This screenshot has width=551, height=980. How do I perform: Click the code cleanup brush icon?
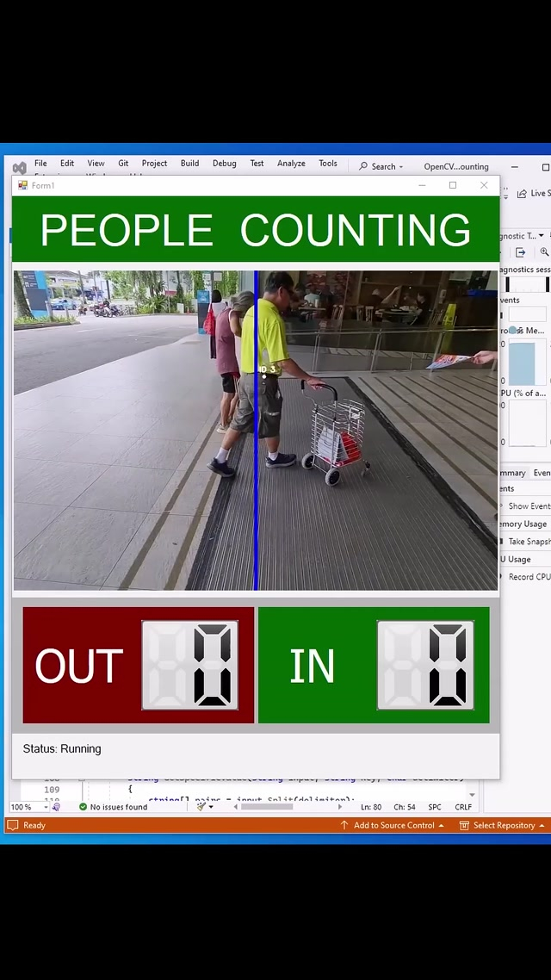coord(201,807)
